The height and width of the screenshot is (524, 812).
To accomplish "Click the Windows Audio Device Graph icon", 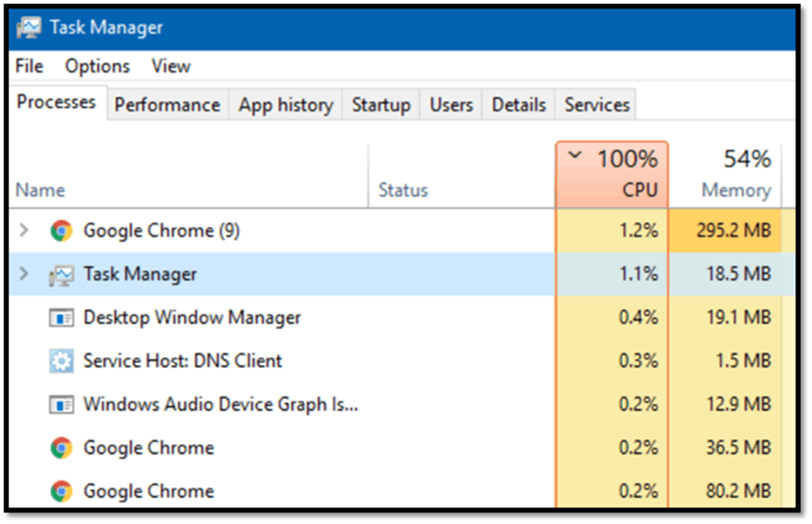I will click(x=61, y=405).
